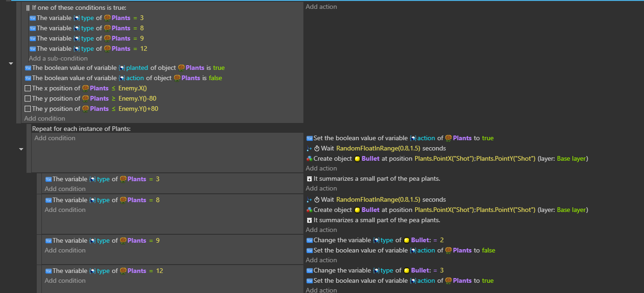This screenshot has height=293, width=644.
Task: Click the variable icon of the planted condition
Action: click(x=27, y=68)
